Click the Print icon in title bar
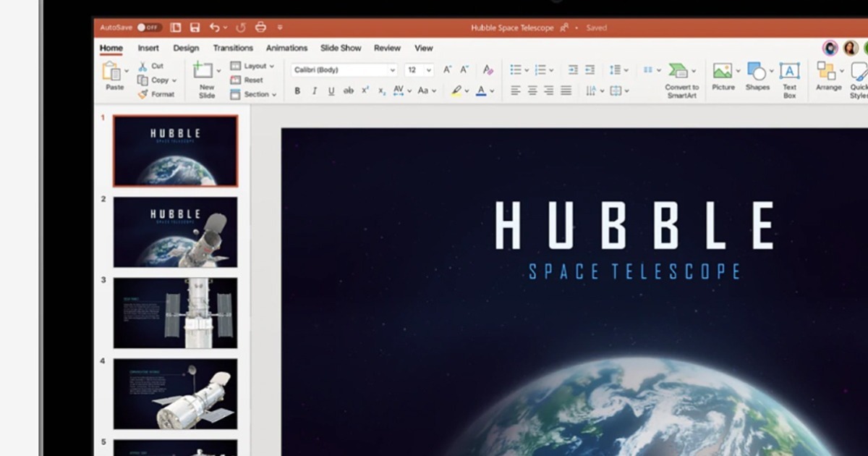Screen dimensions: 868x456 pyautogui.click(x=260, y=28)
